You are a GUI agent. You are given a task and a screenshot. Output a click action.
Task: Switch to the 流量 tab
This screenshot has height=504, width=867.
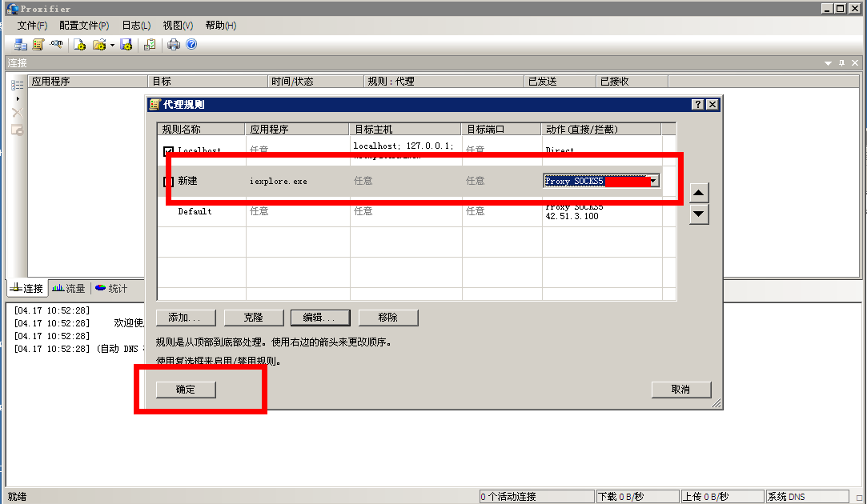tap(69, 289)
